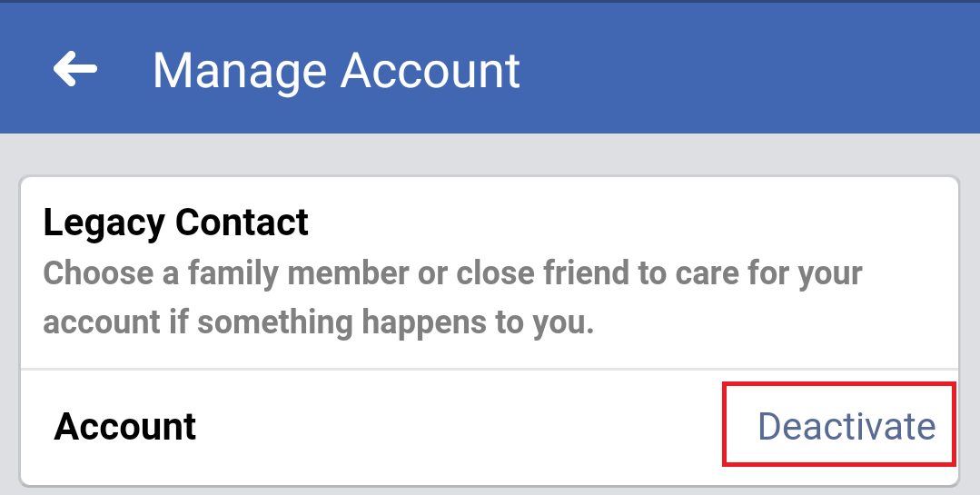Tap the back arrow icon
Image resolution: width=980 pixels, height=495 pixels.
coord(75,69)
